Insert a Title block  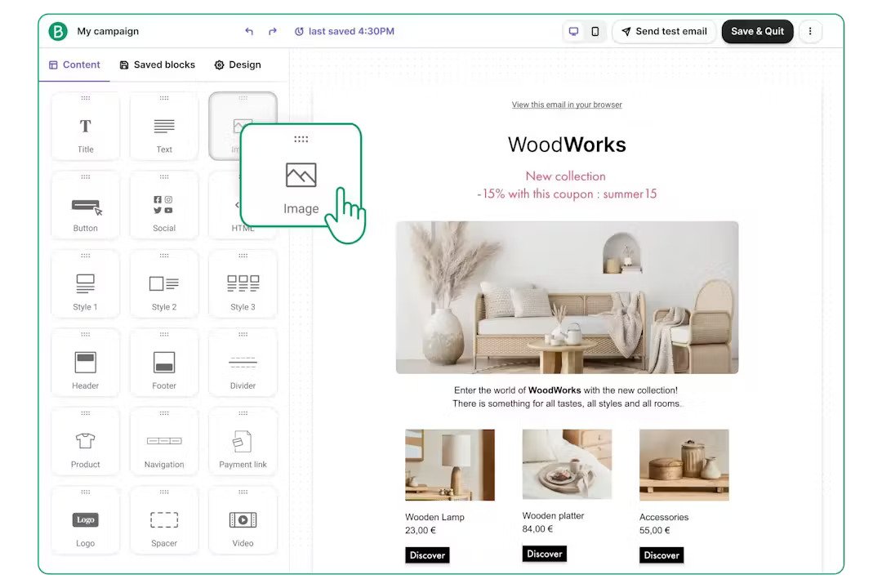(85, 127)
